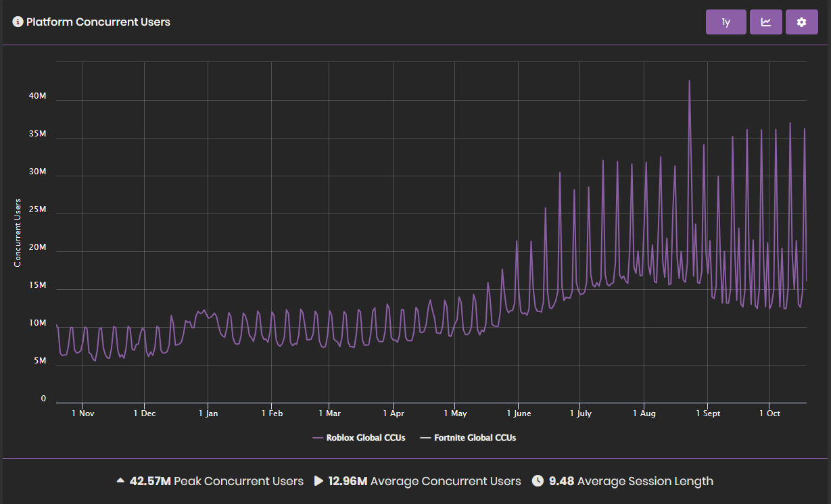This screenshot has width=831, height=504.
Task: Click the 40M y-axis label
Action: point(37,96)
